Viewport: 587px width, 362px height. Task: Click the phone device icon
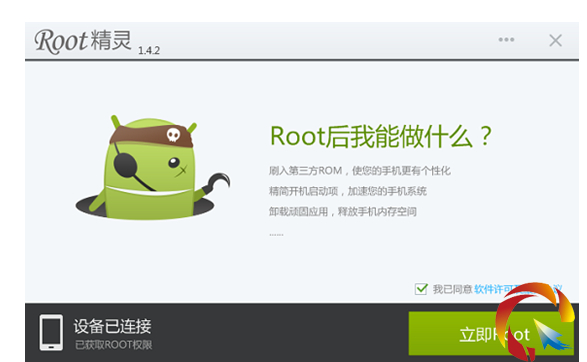(x=51, y=332)
